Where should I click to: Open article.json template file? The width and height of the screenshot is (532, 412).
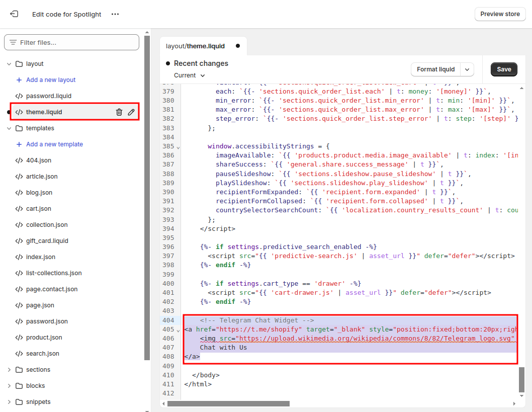[x=42, y=177]
